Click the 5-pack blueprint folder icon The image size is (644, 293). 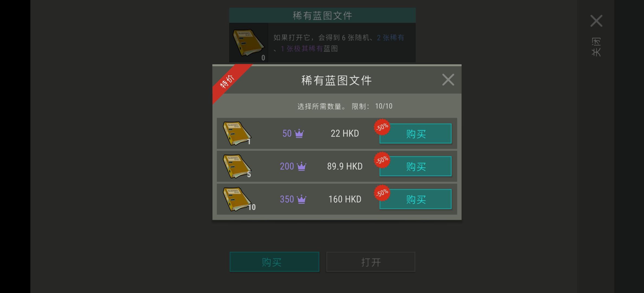point(237,166)
